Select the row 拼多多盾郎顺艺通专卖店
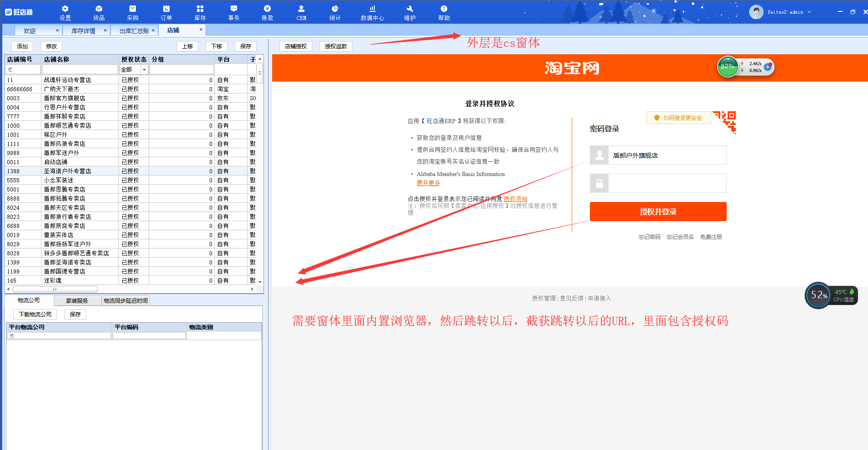The image size is (868, 450). [130, 253]
